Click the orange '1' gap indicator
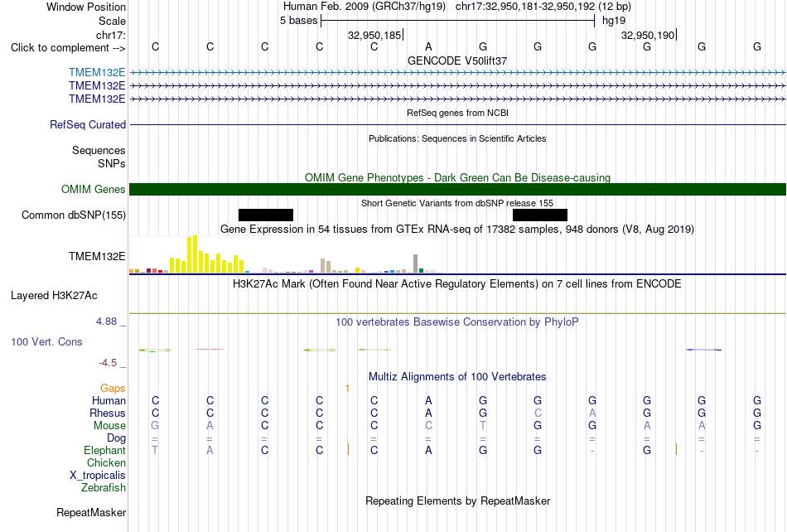 pos(347,388)
